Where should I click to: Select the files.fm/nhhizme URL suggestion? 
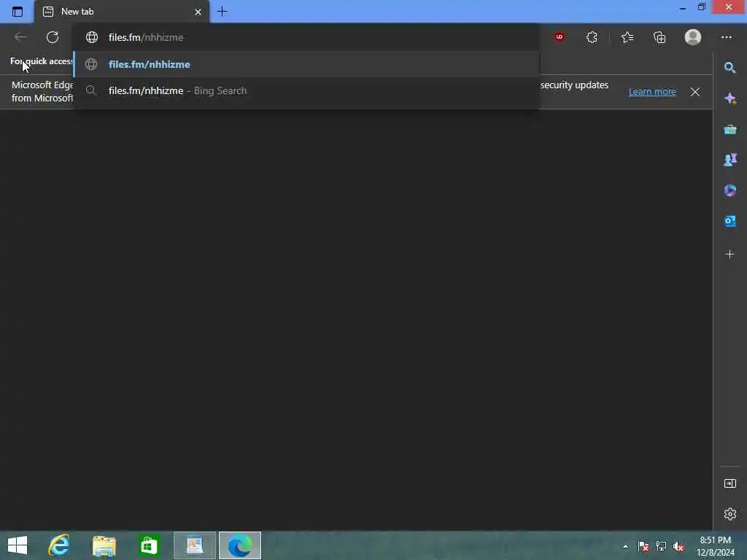click(306, 64)
